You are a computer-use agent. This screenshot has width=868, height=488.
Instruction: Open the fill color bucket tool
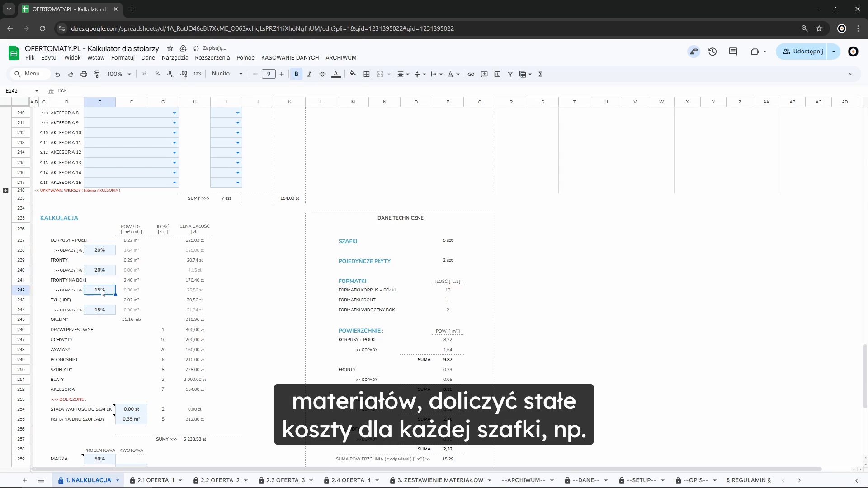pyautogui.click(x=353, y=74)
